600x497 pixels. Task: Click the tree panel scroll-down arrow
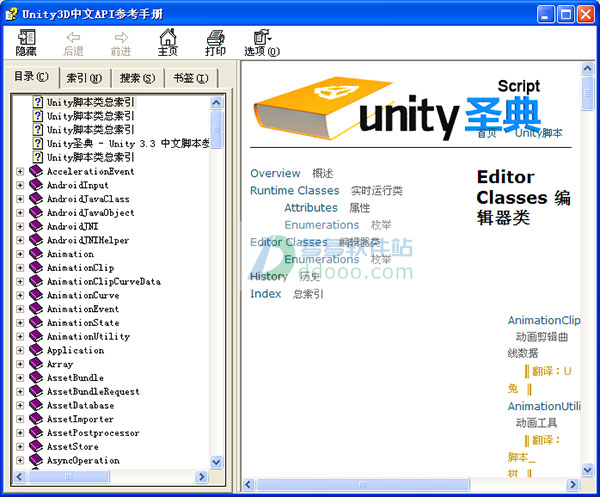(x=216, y=462)
